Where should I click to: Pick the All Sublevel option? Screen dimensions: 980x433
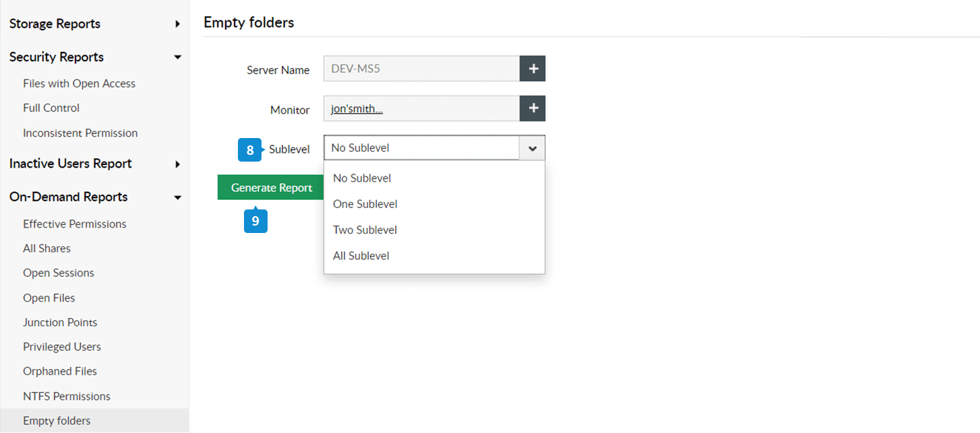click(361, 256)
